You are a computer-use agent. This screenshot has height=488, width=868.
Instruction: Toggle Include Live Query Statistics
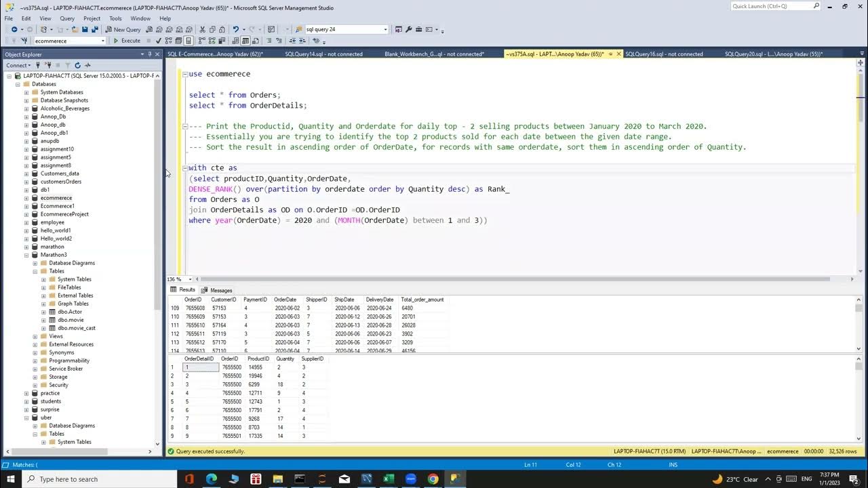(212, 41)
